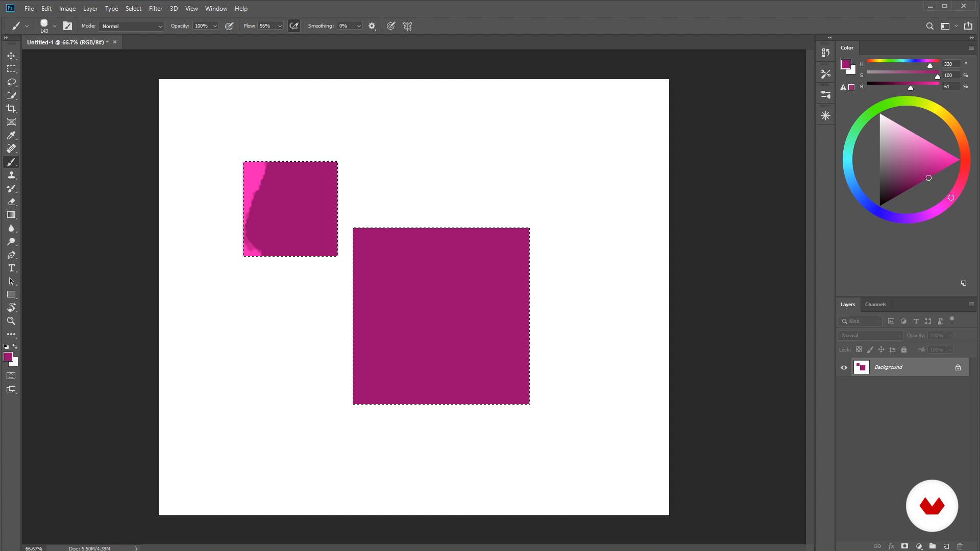The width and height of the screenshot is (980, 551).
Task: Click the smoothing options gear button
Action: [372, 26]
